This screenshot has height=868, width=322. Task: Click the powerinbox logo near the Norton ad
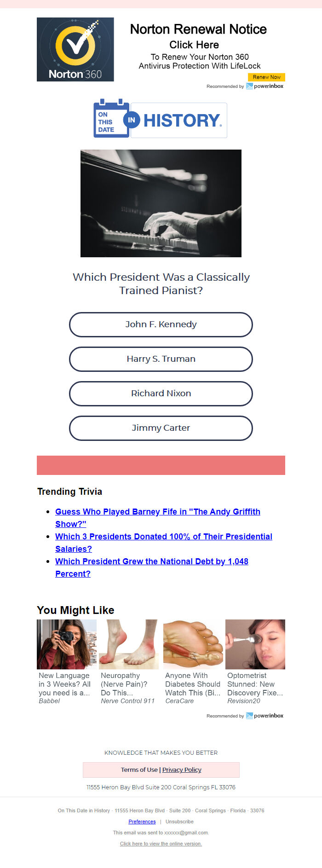(x=265, y=86)
